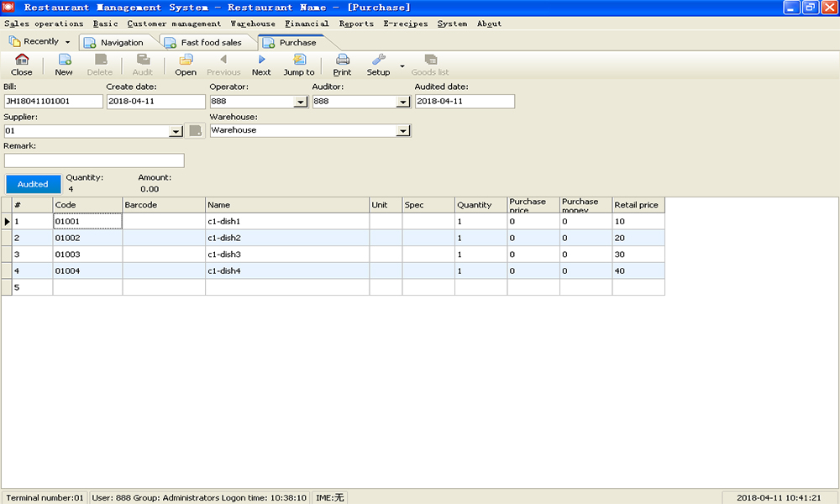This screenshot has height=504, width=840.
Task: Click the application logo in title bar
Action: (8, 7)
